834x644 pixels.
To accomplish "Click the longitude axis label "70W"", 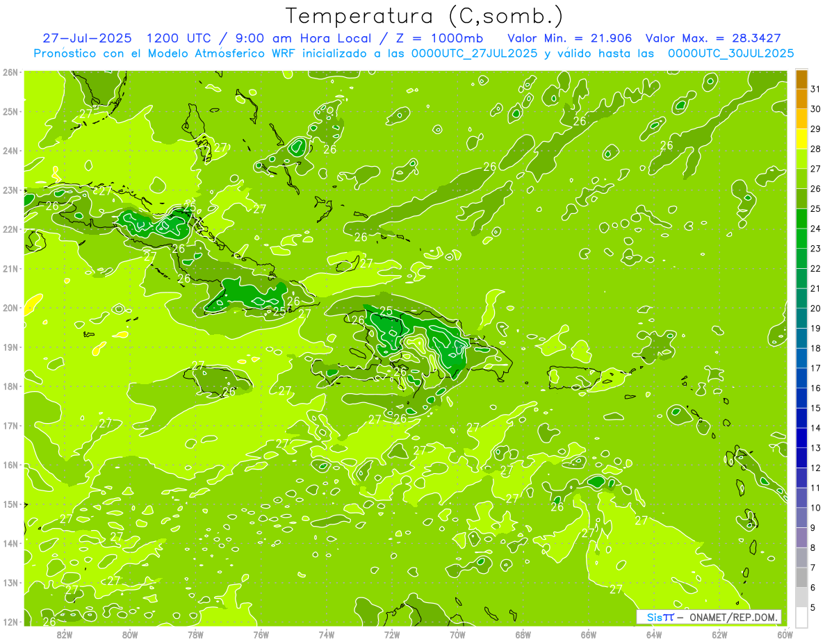I will (x=457, y=634).
